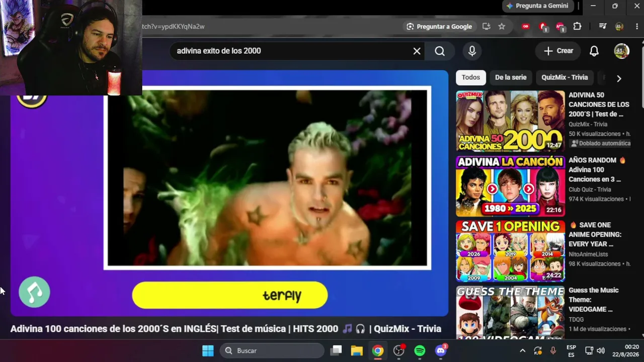
Task: Open 'Guess the Music Theme: VIDEOGAME' title
Action: pyautogui.click(x=594, y=300)
